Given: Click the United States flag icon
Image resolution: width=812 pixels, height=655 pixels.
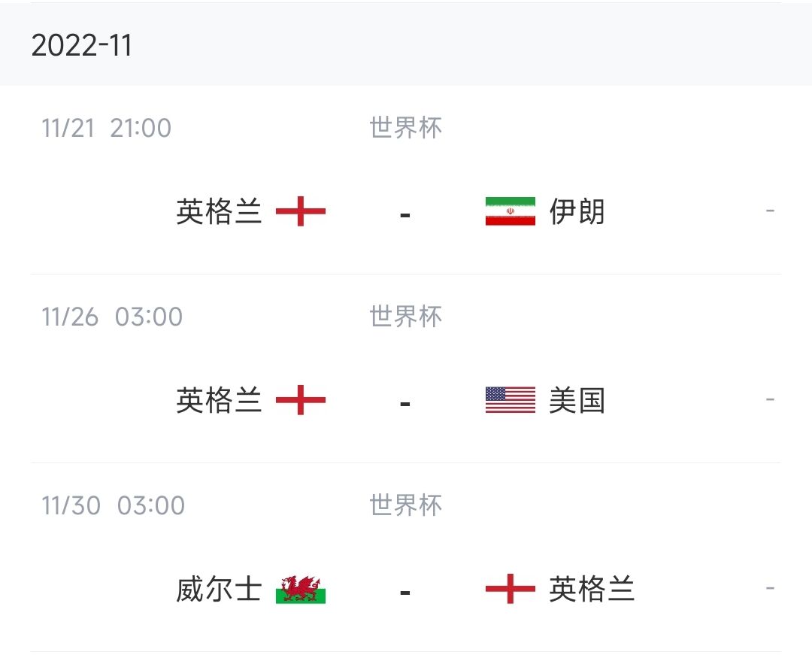Looking at the screenshot, I should (x=510, y=400).
